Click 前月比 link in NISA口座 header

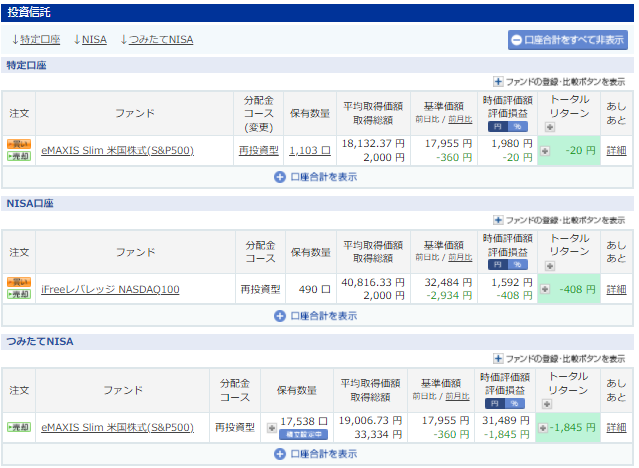[x=460, y=257]
